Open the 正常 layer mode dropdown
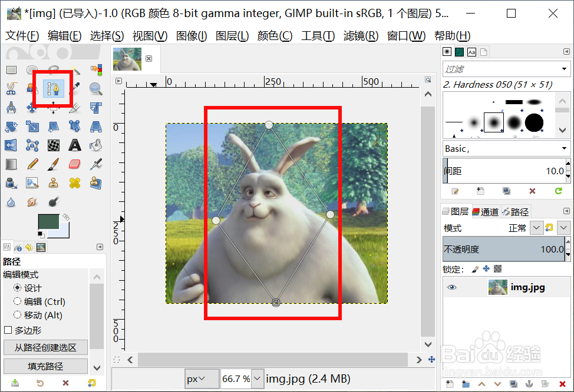Viewport: 574px width, 392px height. click(536, 228)
